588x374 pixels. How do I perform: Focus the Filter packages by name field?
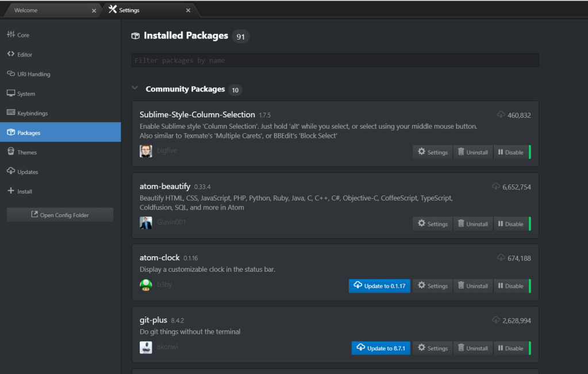335,60
